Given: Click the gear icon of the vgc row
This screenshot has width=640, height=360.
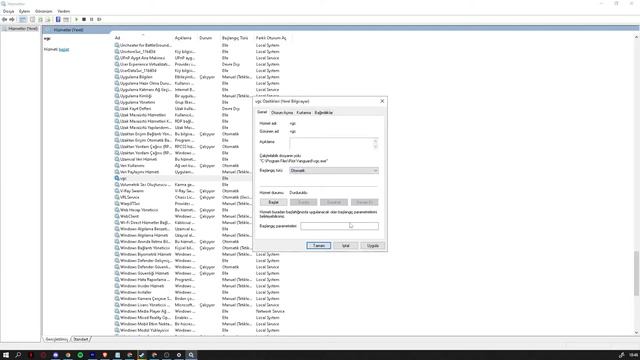Looking at the screenshot, I should click(x=117, y=178).
